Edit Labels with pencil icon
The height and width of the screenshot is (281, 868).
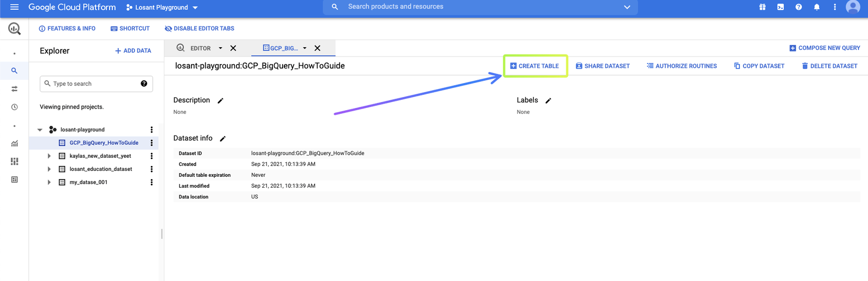tap(548, 101)
